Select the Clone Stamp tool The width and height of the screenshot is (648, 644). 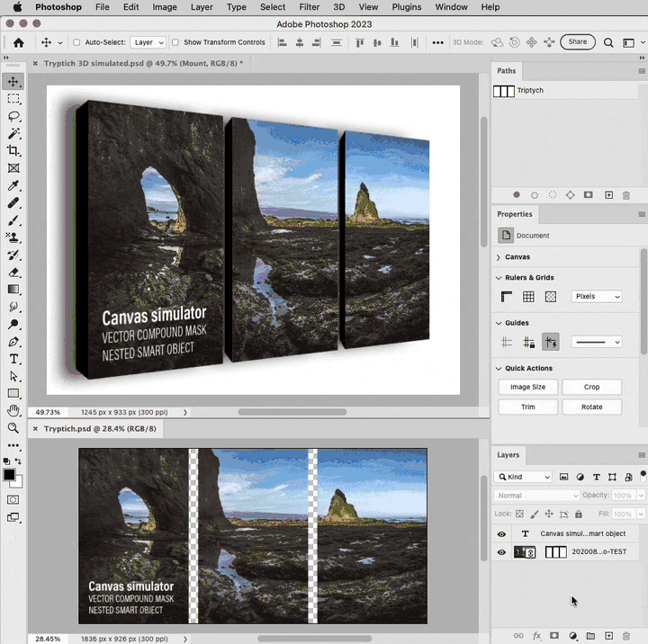(13, 237)
